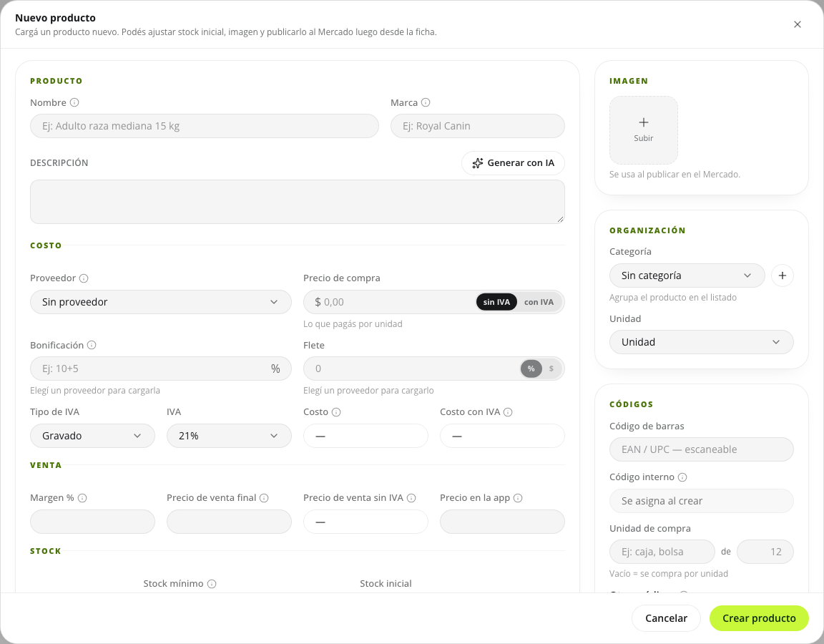This screenshot has height=644, width=824.
Task: Click the Código interno field
Action: [x=701, y=501]
